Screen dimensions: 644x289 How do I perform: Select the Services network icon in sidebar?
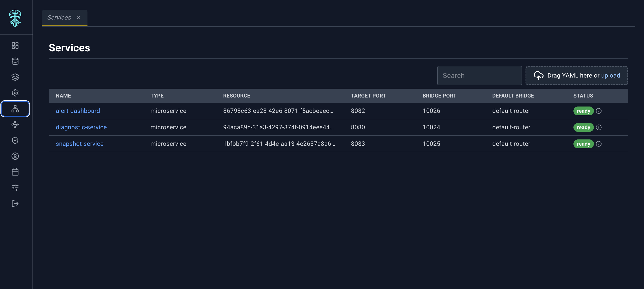pyautogui.click(x=15, y=109)
